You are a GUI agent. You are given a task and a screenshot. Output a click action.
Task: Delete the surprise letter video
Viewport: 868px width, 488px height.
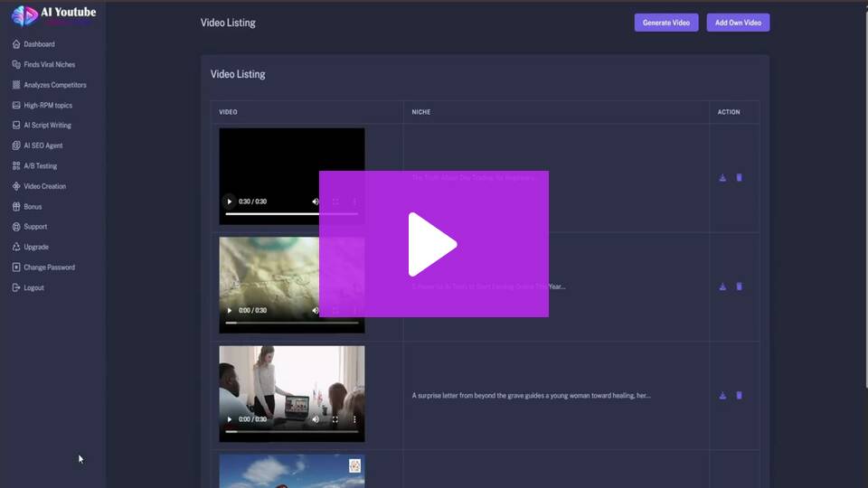point(739,396)
